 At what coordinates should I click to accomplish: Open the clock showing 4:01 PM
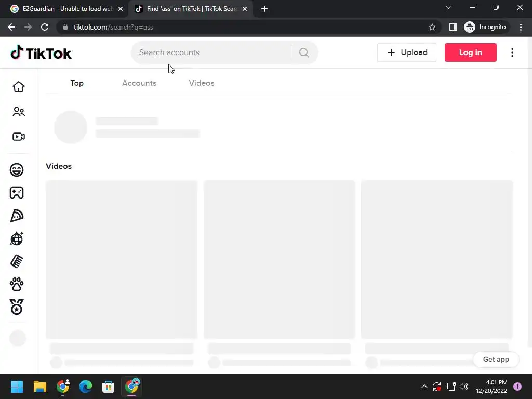point(491,387)
